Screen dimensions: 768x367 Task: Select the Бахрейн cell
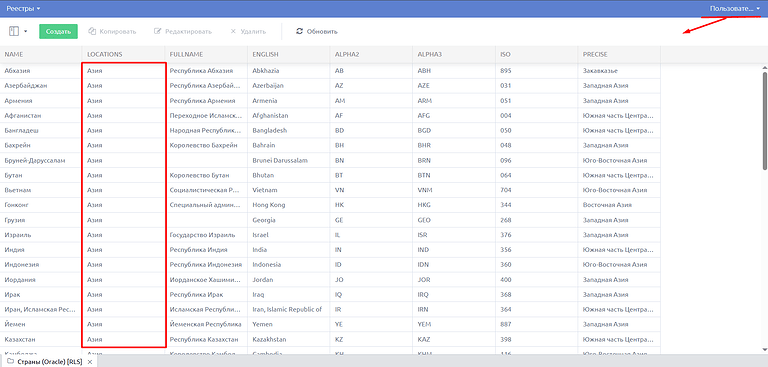[41, 145]
